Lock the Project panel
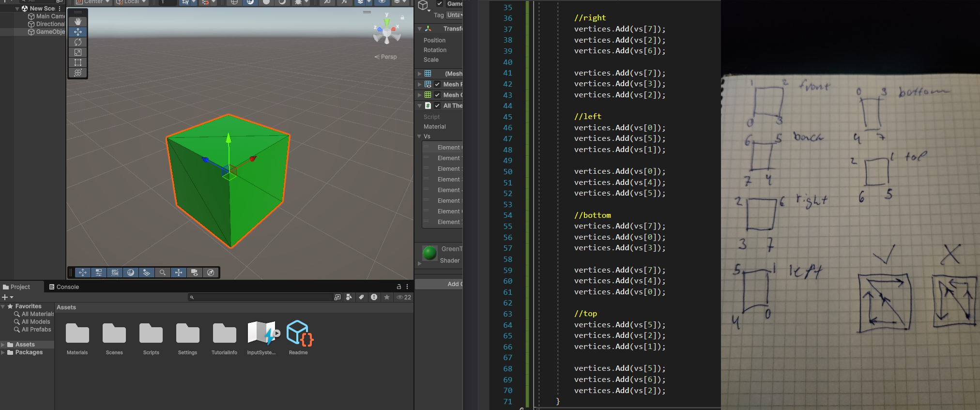This screenshot has width=980, height=410. 399,287
